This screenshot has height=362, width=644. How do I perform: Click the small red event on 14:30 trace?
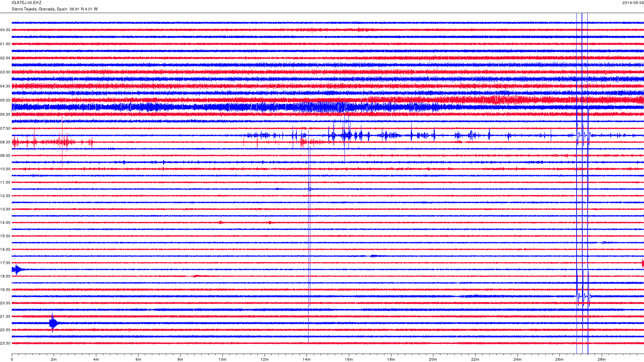[x=270, y=222]
